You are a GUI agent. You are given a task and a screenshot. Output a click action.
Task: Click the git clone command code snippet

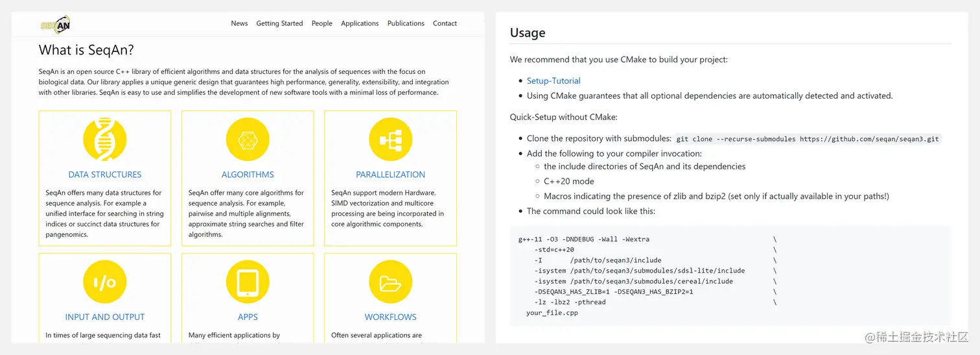808,139
